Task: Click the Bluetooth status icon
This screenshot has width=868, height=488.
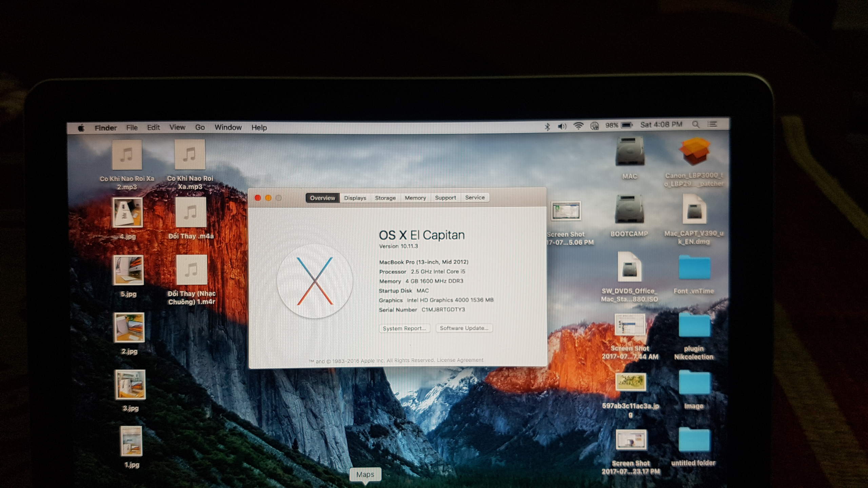Action: point(547,126)
